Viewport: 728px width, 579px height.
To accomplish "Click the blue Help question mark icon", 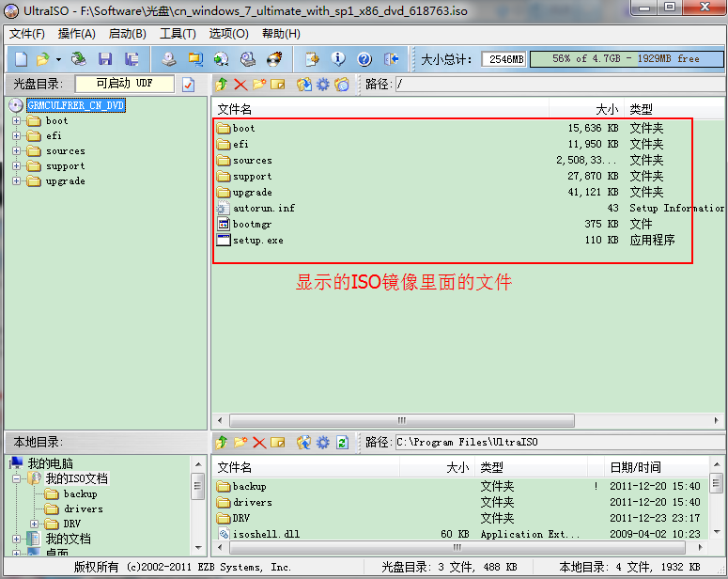I will click(364, 59).
